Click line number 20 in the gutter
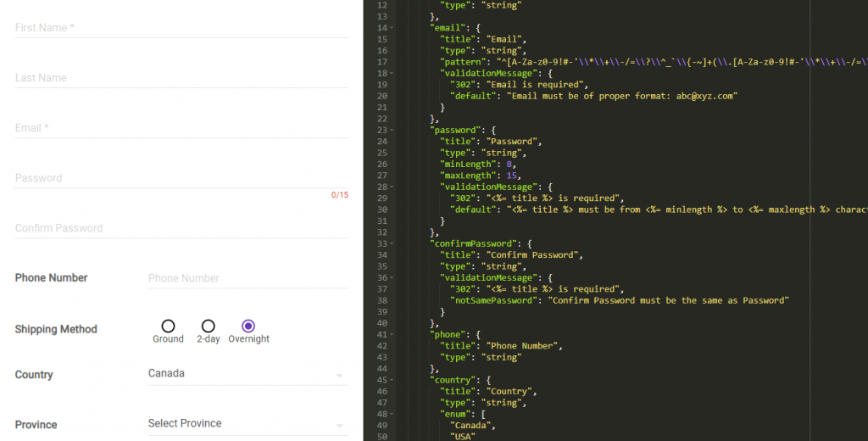The image size is (868, 441). coord(382,96)
